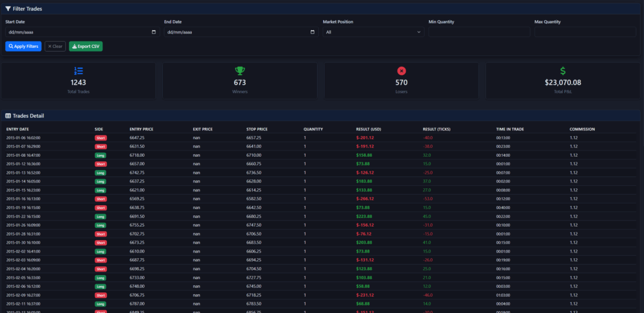
Task: Focus the Min Quantity input field
Action: coord(478,32)
